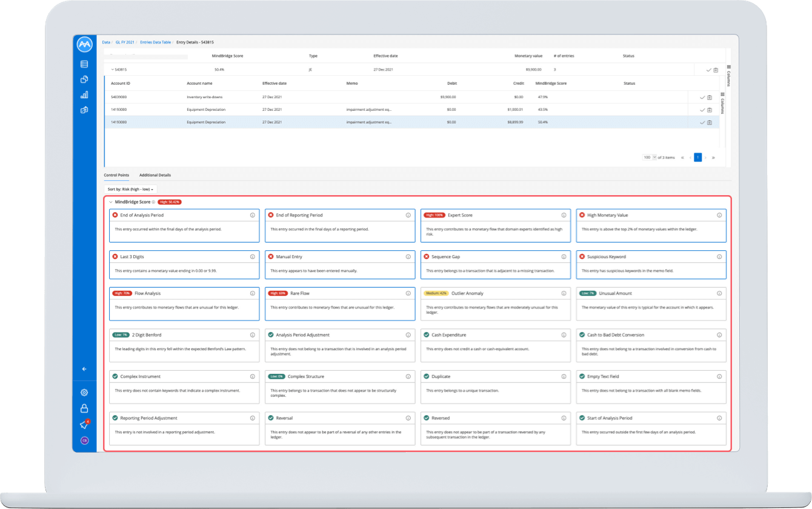Collapse transaction 543815 row chevron
This screenshot has width=812, height=509.
tap(112, 70)
